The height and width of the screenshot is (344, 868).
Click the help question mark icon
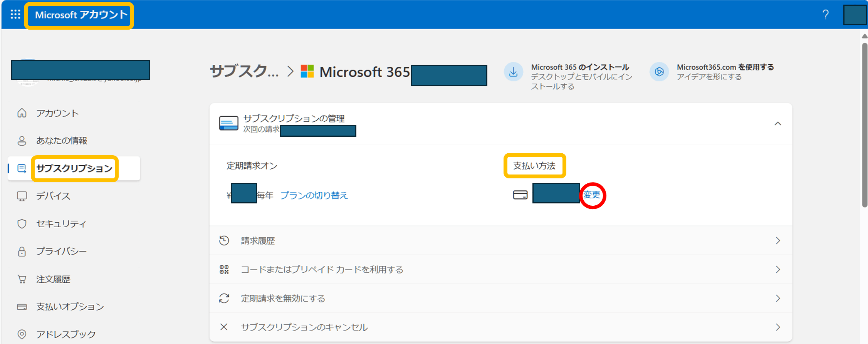826,15
